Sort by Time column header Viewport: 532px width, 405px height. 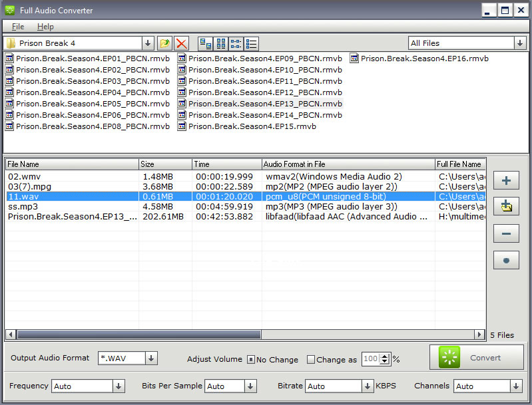[227, 164]
